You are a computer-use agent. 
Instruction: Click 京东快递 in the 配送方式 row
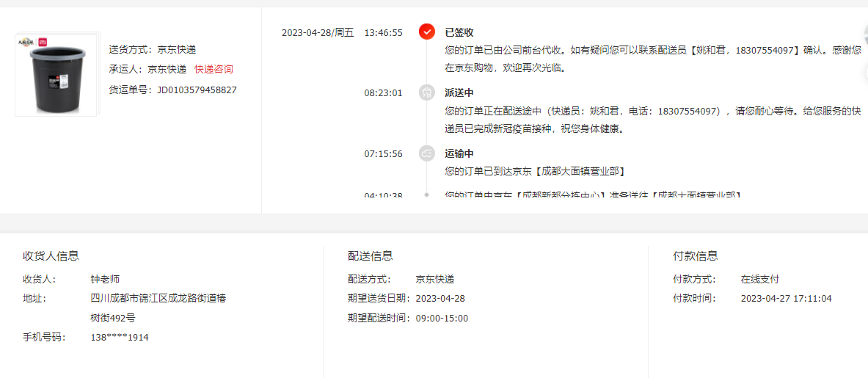tap(435, 279)
